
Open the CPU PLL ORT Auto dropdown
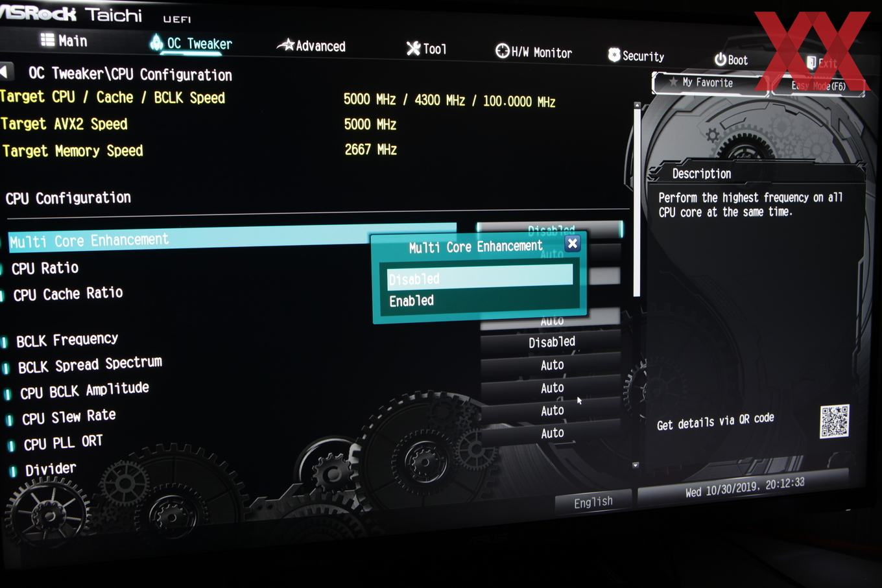tap(552, 410)
